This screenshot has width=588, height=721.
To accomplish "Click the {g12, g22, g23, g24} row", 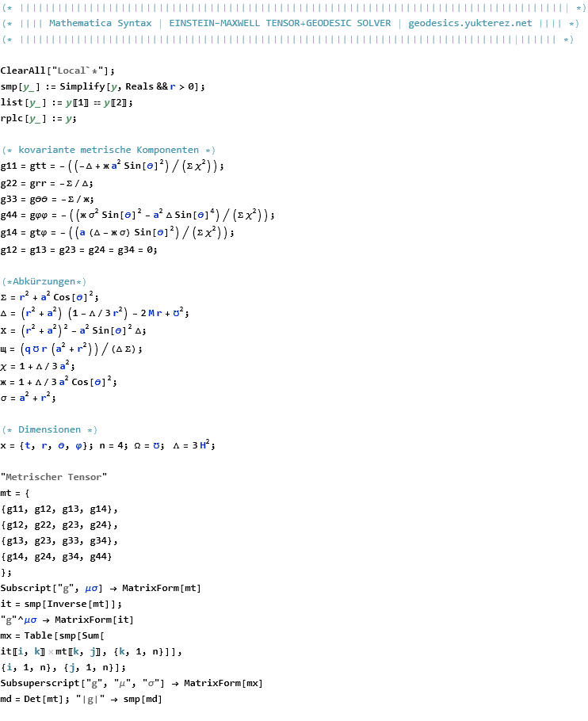I will pos(59,525).
